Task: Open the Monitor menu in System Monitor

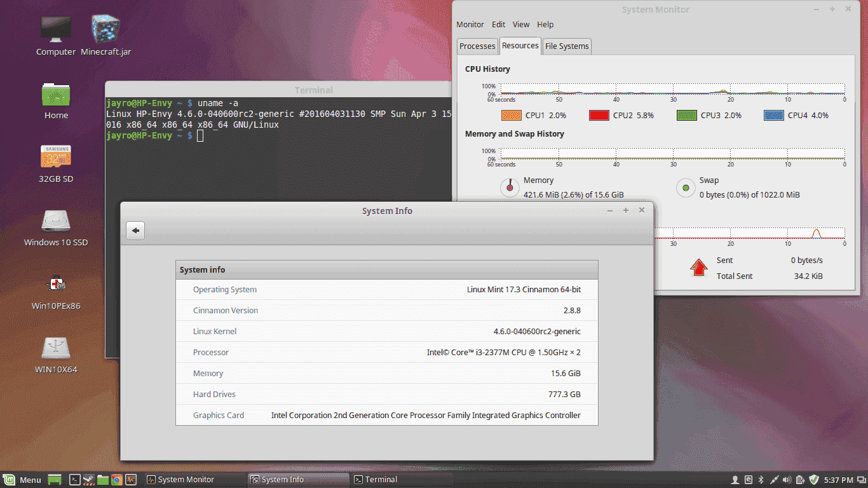Action: 470,25
